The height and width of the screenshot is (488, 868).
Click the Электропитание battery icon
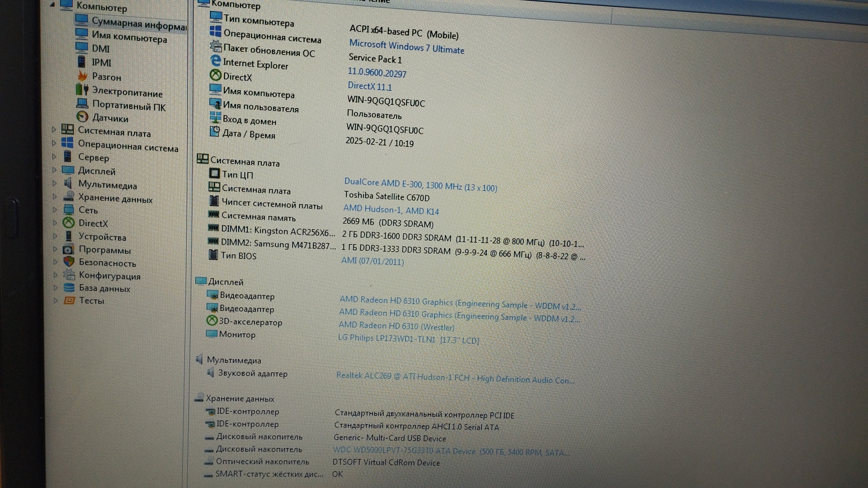click(x=82, y=89)
